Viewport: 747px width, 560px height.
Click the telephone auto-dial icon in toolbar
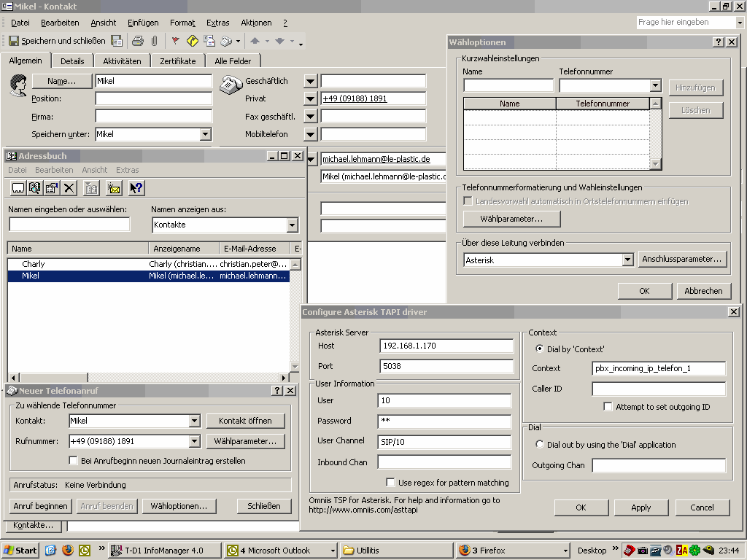[226, 41]
